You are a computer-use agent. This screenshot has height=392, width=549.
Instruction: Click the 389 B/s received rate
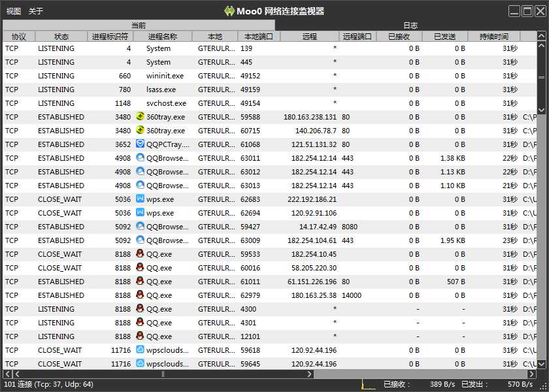coord(442,384)
